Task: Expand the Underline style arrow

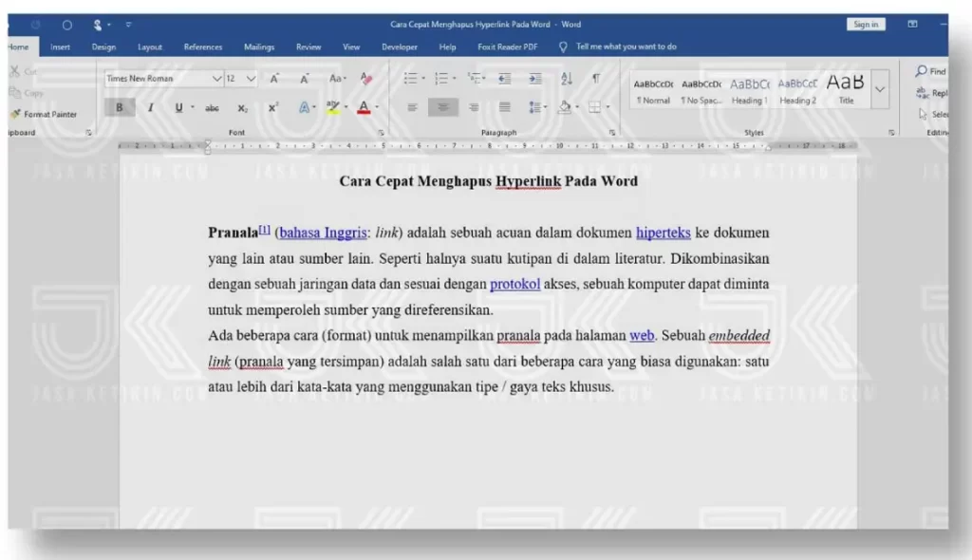Action: pos(193,107)
